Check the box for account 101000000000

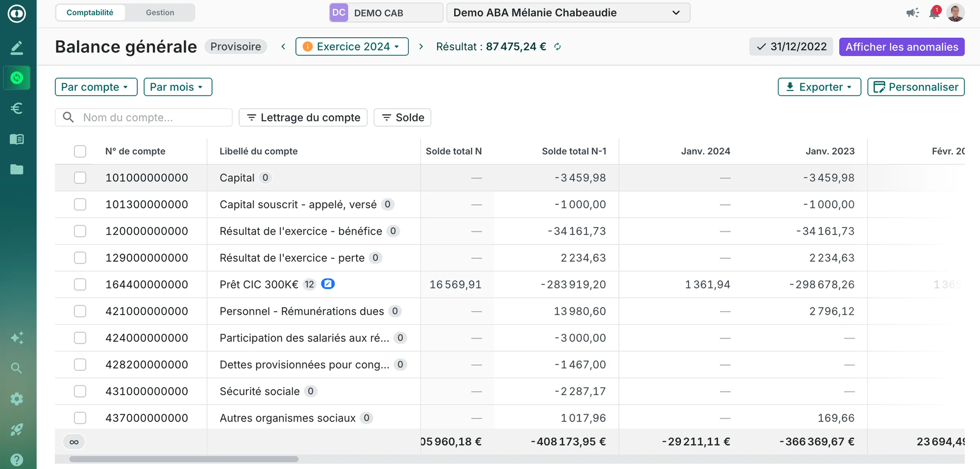tap(80, 177)
